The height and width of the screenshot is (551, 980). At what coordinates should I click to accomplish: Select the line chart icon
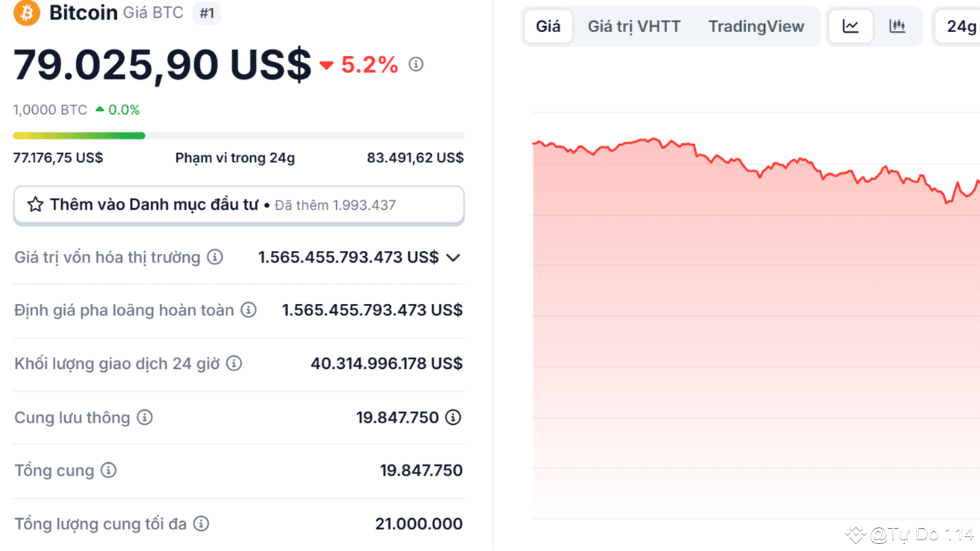[851, 25]
